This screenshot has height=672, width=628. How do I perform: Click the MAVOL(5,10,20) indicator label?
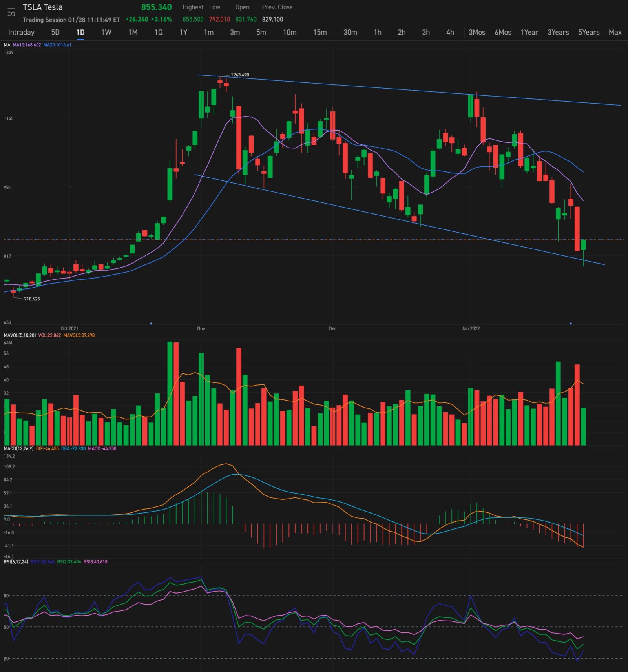(x=20, y=335)
